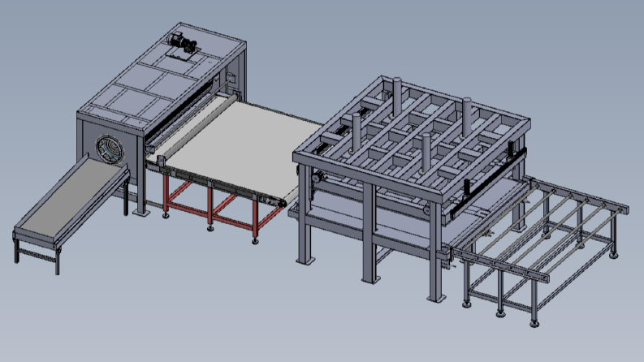
Task: Select the front-center vertical cylinder on the gantry
Action: [x=426, y=153]
